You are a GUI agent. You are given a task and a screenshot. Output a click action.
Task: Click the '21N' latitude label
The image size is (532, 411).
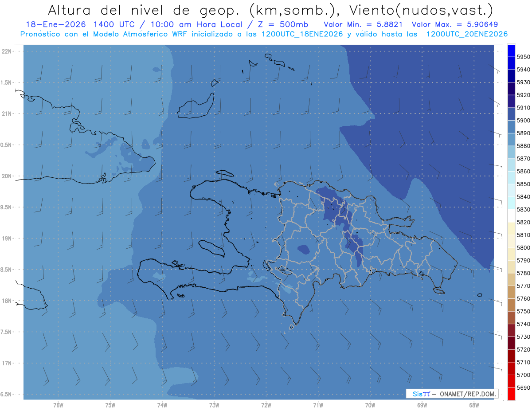coord(6,114)
